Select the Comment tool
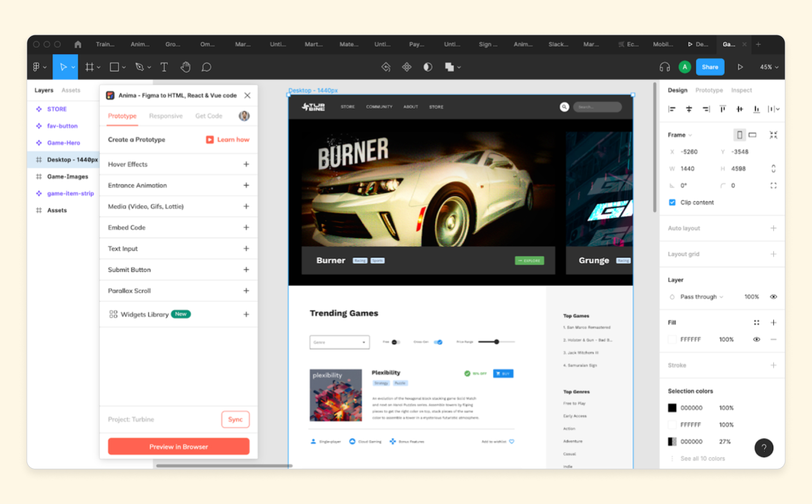Image resolution: width=812 pixels, height=504 pixels. 206,67
